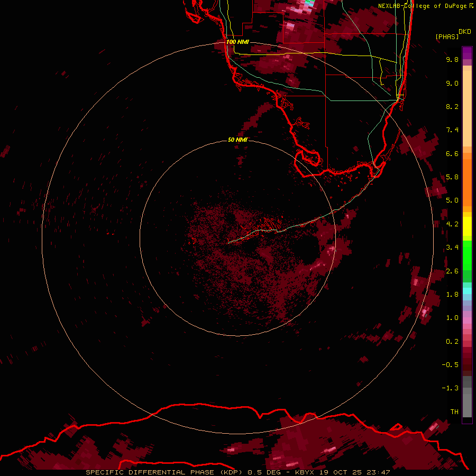Select the DKD label above the scale
Screen dimensions: 476x476
tap(465, 32)
